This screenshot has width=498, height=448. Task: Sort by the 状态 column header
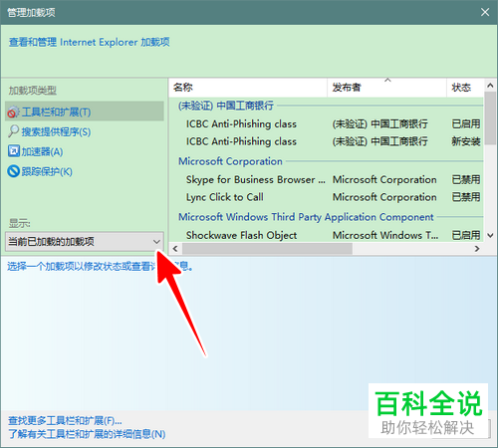[x=465, y=88]
